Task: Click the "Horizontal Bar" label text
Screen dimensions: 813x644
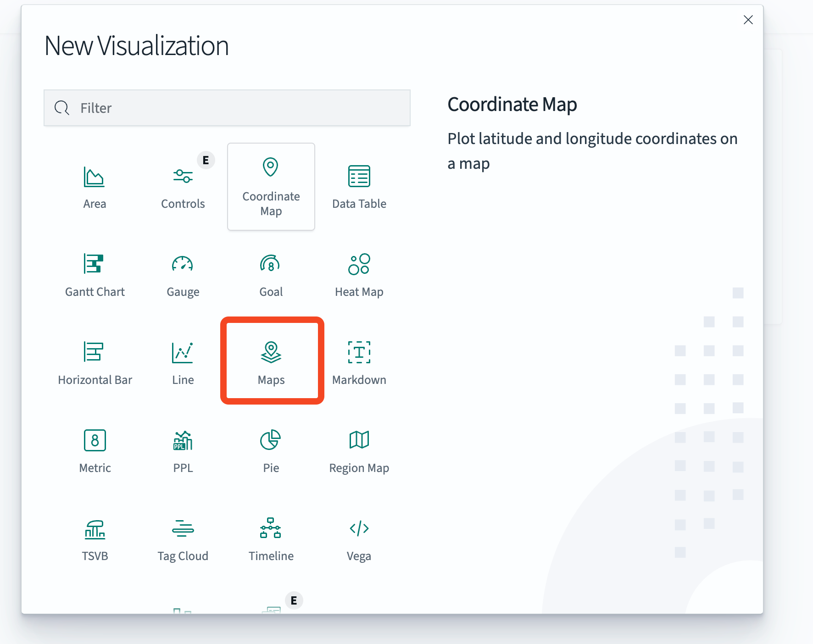Action: click(95, 380)
